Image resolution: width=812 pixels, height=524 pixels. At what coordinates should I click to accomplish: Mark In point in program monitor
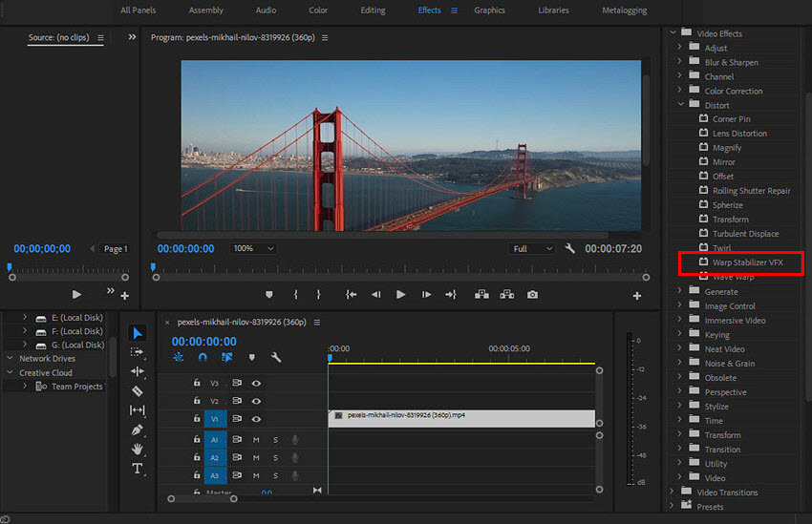pyautogui.click(x=296, y=294)
